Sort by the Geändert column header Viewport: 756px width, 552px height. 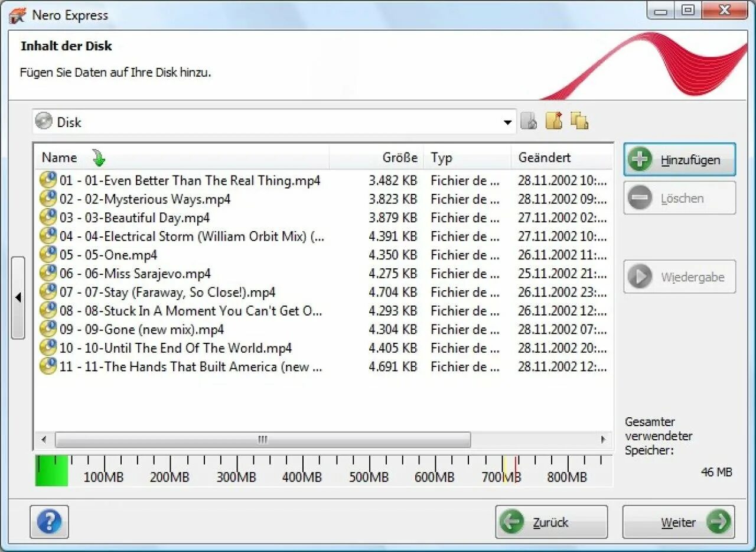pos(562,158)
